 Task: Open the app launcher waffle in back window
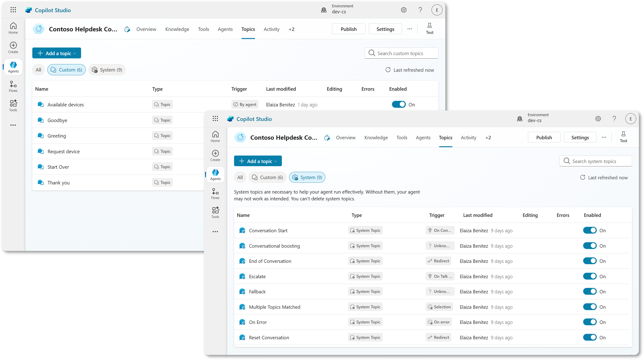[x=13, y=10]
